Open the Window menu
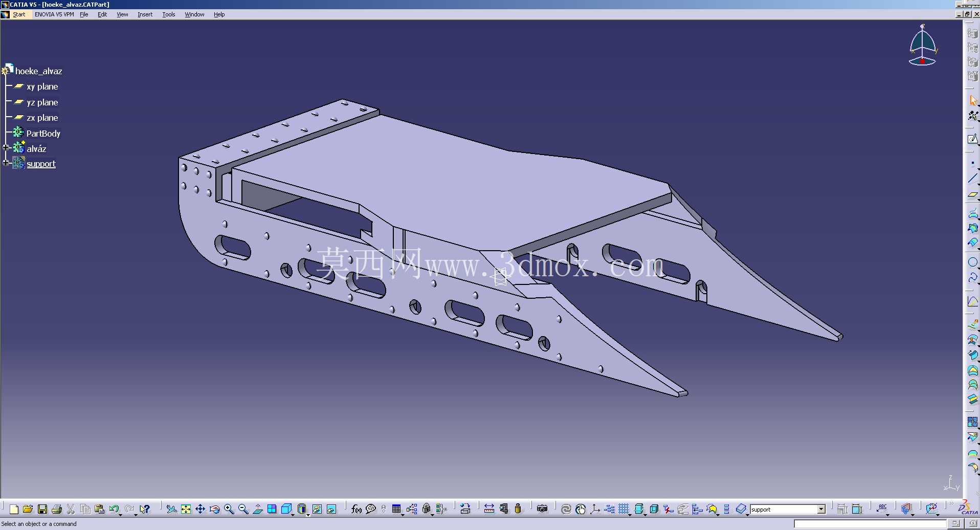Screen dimensions: 980x530 [194, 14]
